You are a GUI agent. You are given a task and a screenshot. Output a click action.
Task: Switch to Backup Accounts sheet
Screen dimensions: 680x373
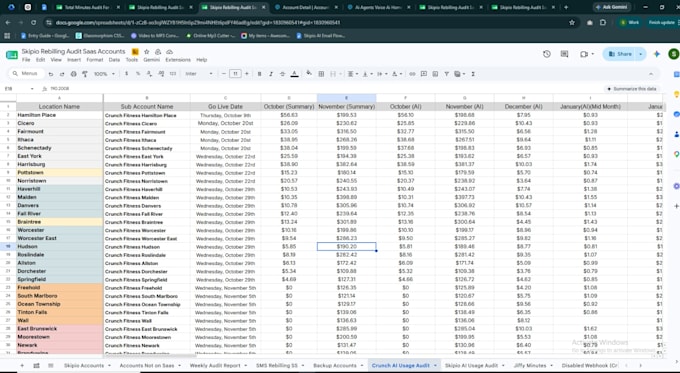335,366
